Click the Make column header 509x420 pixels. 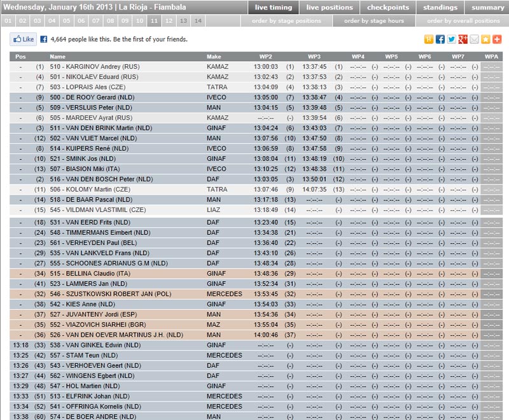(x=214, y=57)
